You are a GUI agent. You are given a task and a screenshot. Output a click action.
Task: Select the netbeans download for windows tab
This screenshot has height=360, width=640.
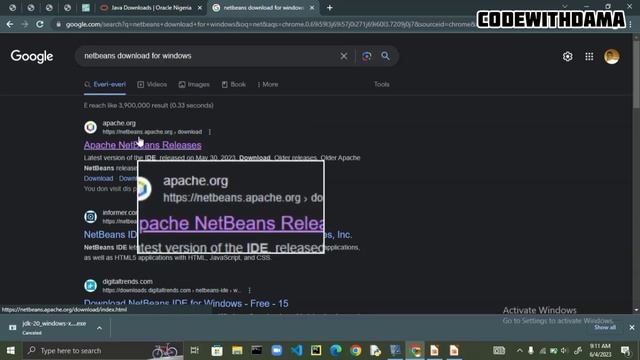coord(263,8)
